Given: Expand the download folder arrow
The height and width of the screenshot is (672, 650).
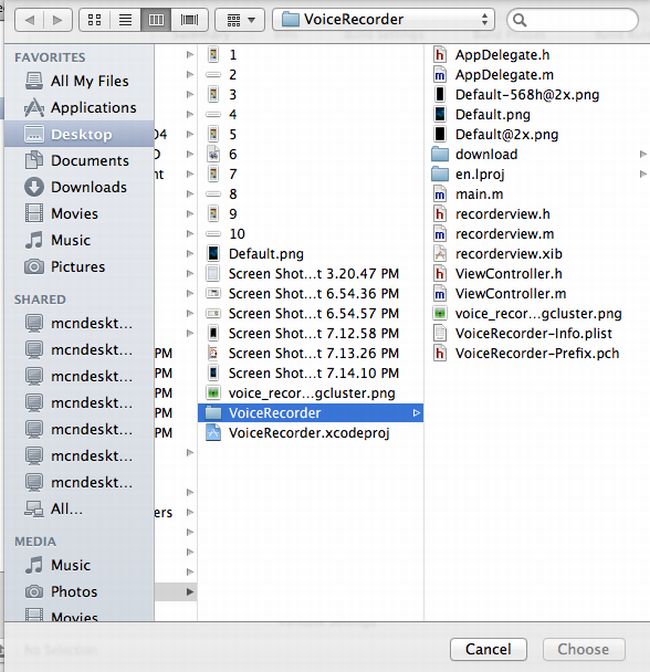Looking at the screenshot, I should coord(643,154).
